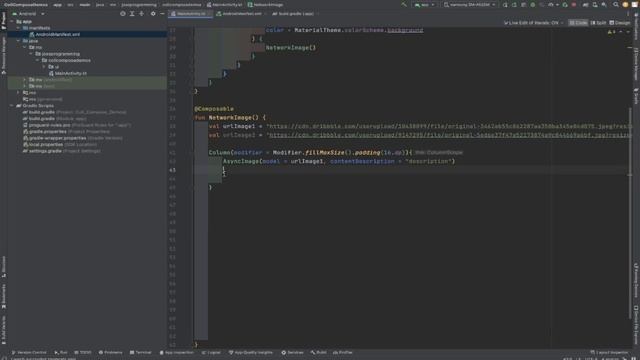
Task: Open Resource Manager side tab
Action: (x=4, y=55)
